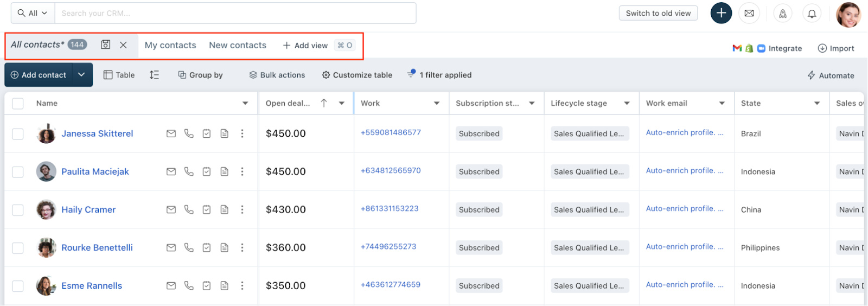Open the more options menu for Paulita Maciejak
The width and height of the screenshot is (868, 306).
[242, 171]
